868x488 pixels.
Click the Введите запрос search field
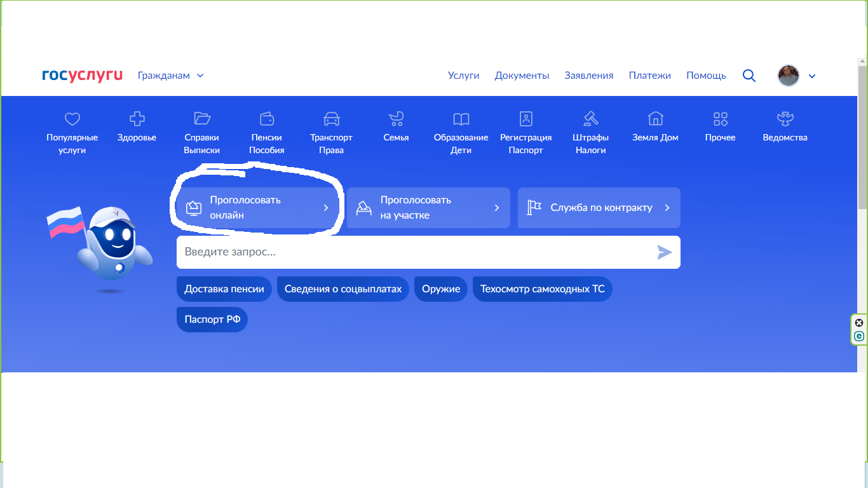click(x=413, y=252)
